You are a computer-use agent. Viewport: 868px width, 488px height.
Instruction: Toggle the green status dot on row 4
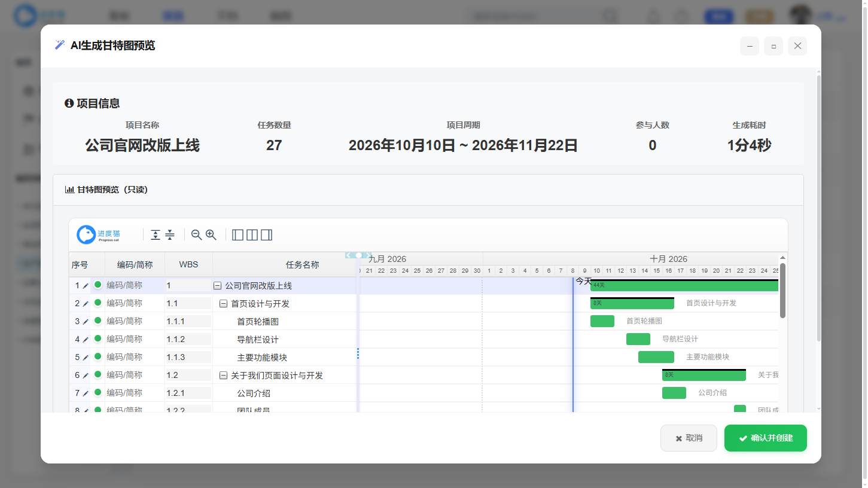(98, 338)
